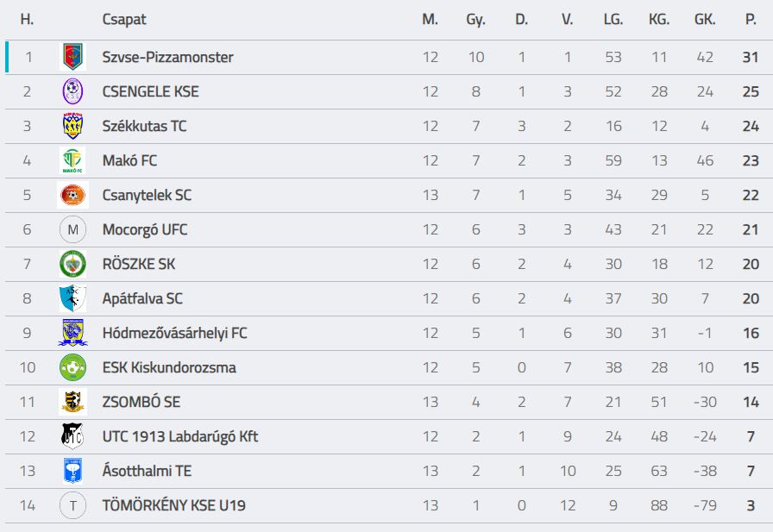Open the Hódmezővásárhelyi FC team link
The image size is (773, 532).
[174, 333]
